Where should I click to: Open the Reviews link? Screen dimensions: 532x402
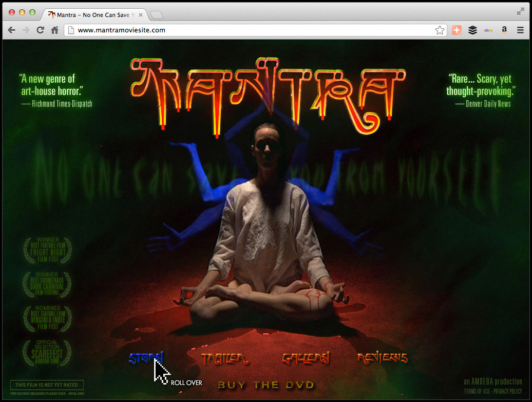coord(383,358)
